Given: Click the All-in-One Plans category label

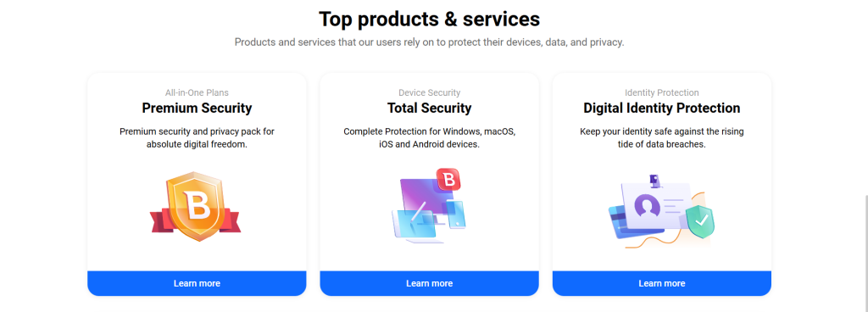Looking at the screenshot, I should [197, 92].
